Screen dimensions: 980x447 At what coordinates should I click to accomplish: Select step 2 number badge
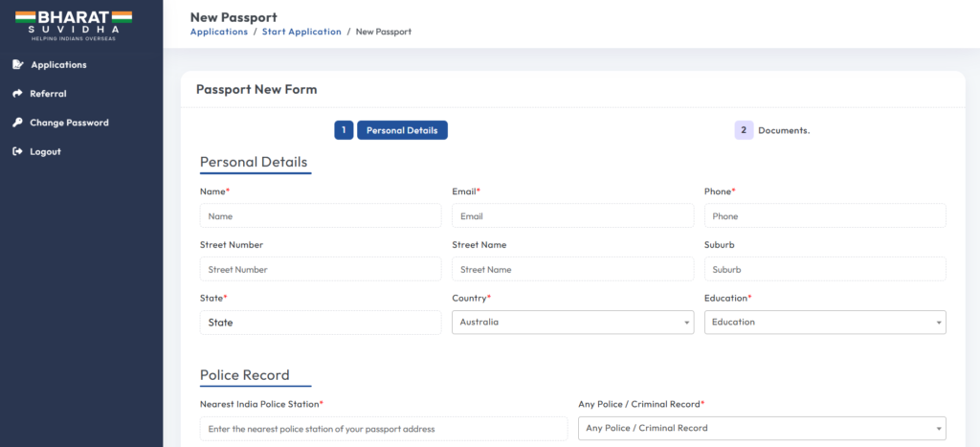coord(744,130)
